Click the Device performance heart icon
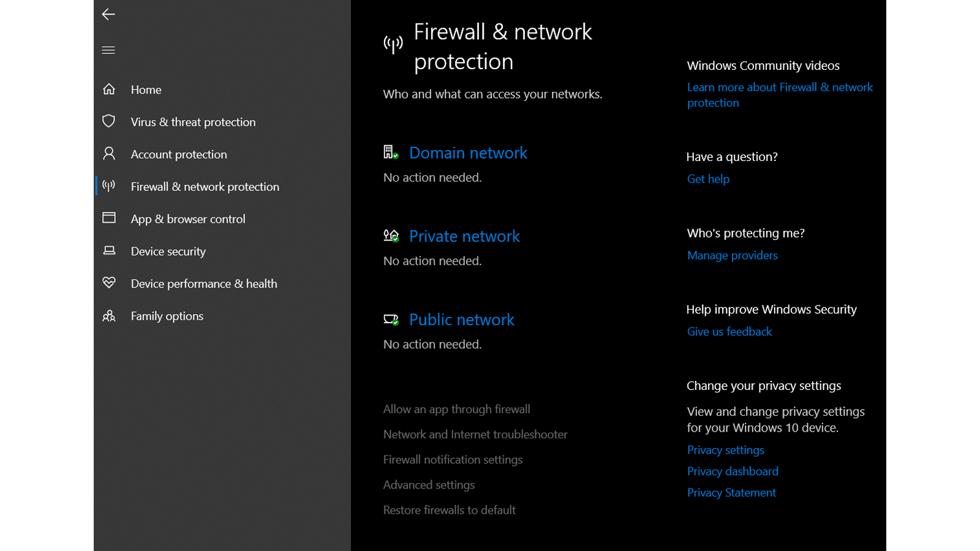This screenshot has height=551, width=980. tap(109, 283)
